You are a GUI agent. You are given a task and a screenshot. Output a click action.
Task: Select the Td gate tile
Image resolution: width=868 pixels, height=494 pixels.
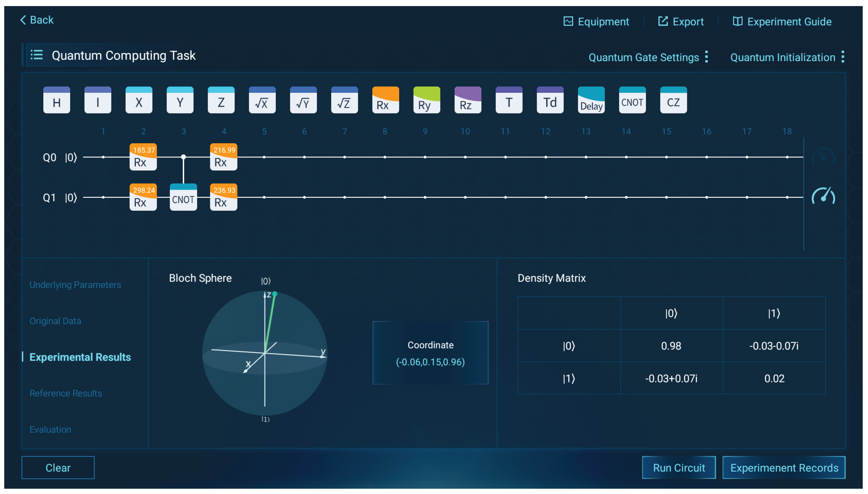click(x=550, y=100)
